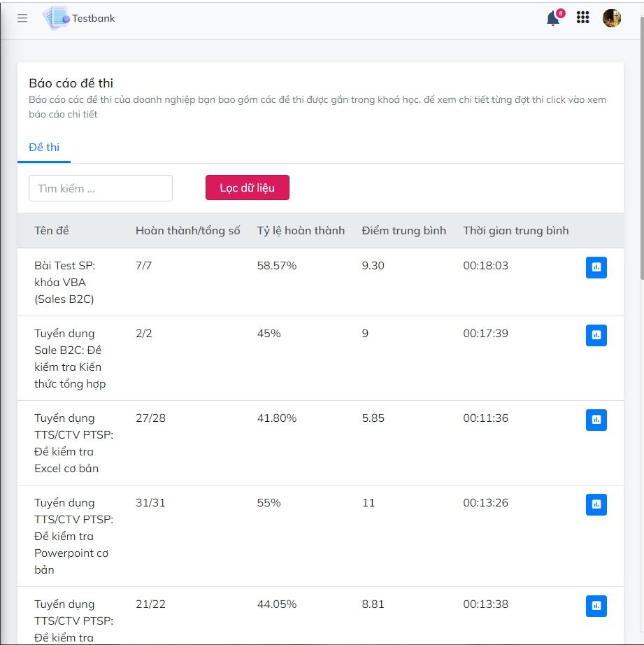Click the "Điểm trung bình" column header
644x645 pixels.
coord(403,229)
